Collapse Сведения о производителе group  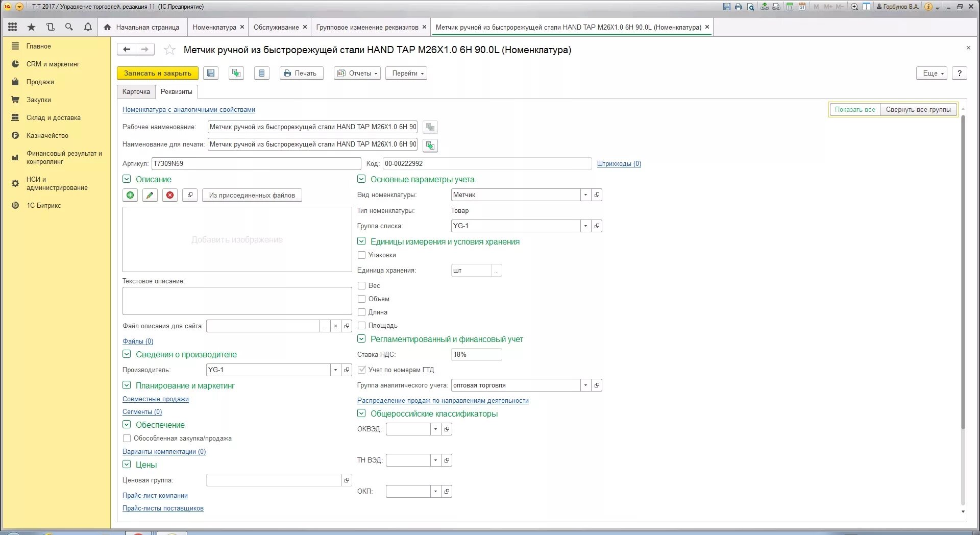tap(127, 354)
